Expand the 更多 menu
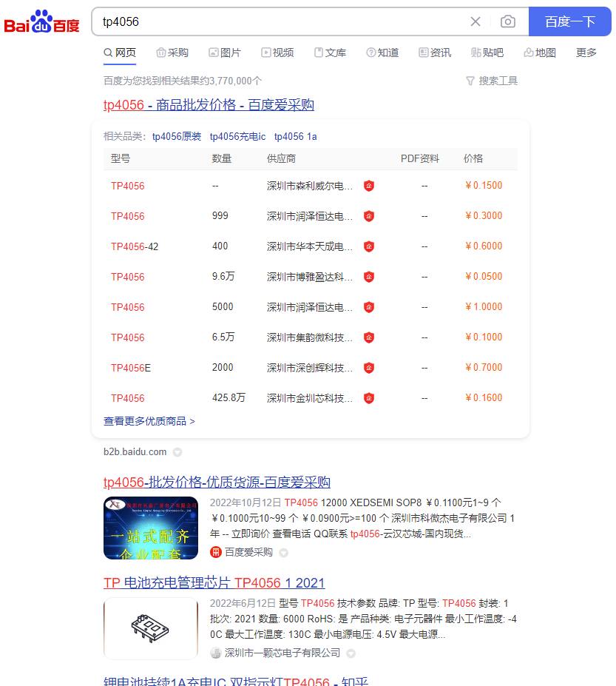Image resolution: width=616 pixels, height=686 pixels. tap(586, 53)
